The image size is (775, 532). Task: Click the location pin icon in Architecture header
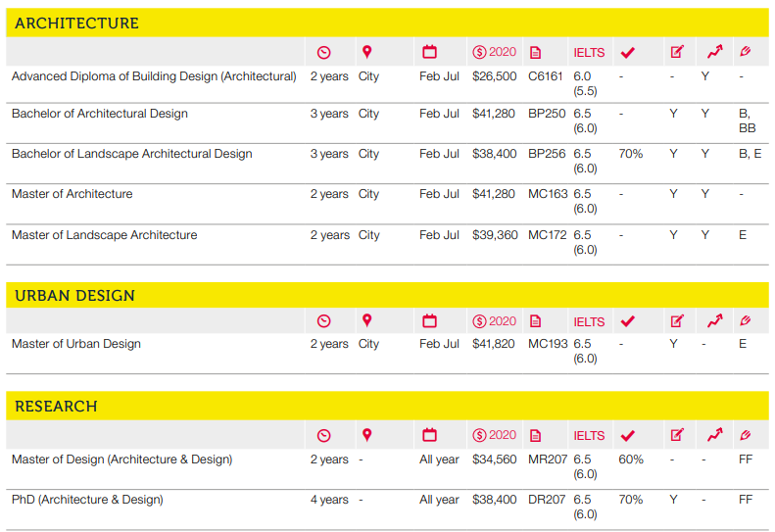click(367, 52)
